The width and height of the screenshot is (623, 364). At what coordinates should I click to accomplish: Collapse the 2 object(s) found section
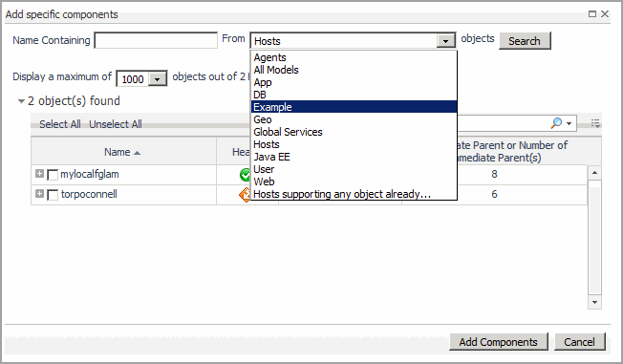21,101
